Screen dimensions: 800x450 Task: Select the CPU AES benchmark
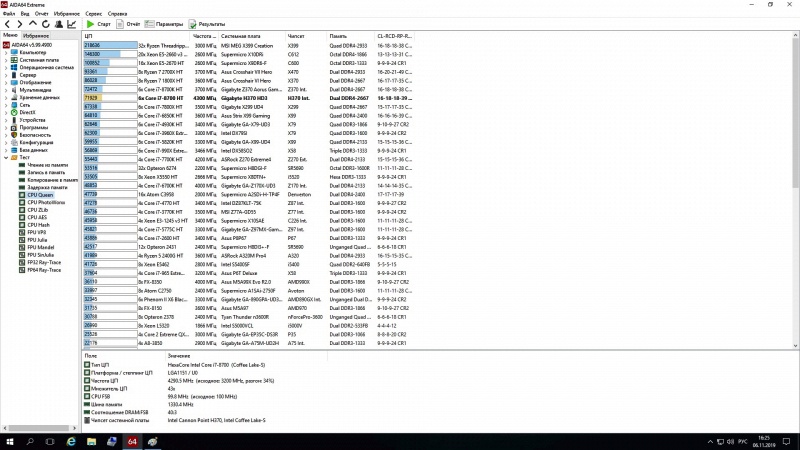(37, 217)
